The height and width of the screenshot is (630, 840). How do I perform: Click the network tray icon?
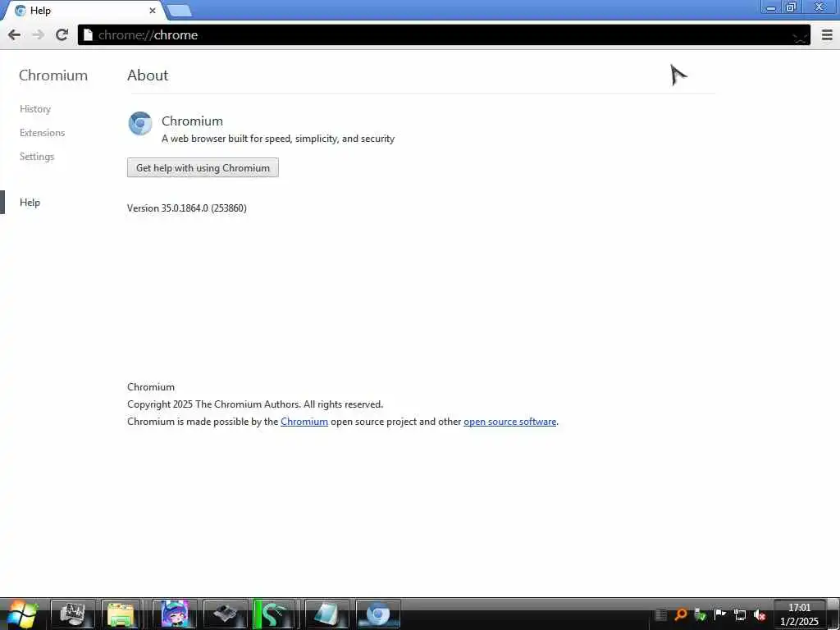pyautogui.click(x=740, y=615)
